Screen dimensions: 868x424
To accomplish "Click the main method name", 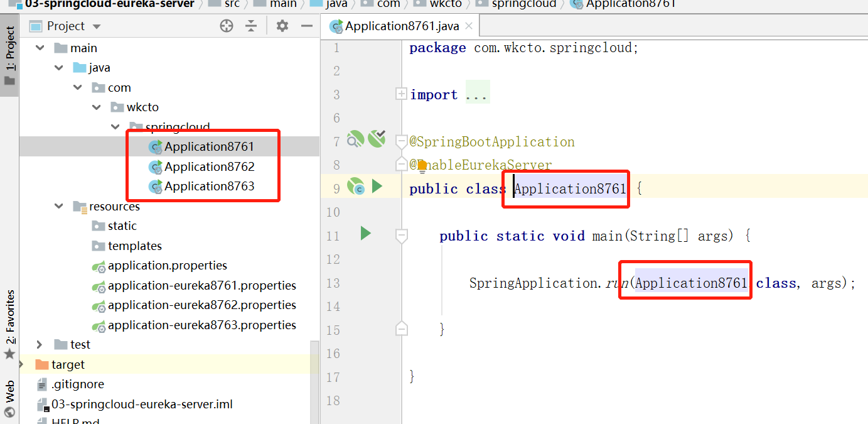I will click(607, 236).
